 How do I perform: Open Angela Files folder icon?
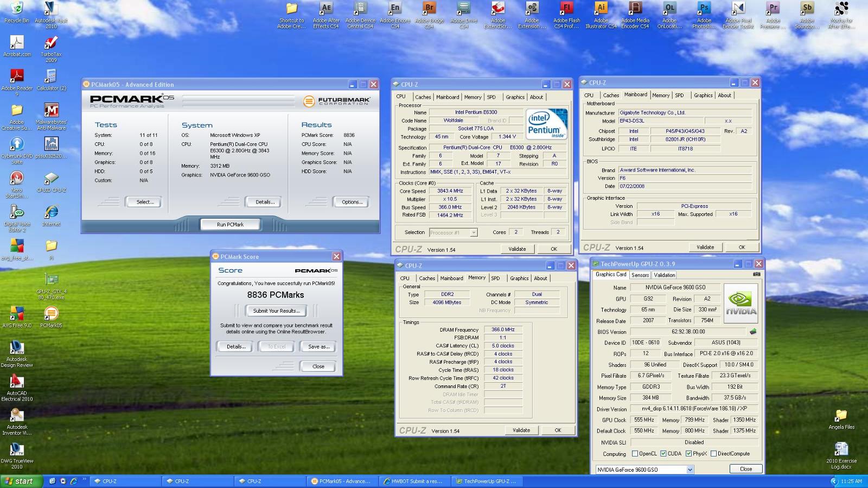click(x=841, y=419)
